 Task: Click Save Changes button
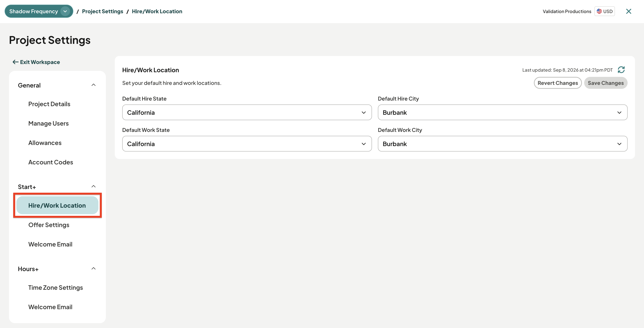[x=606, y=83]
